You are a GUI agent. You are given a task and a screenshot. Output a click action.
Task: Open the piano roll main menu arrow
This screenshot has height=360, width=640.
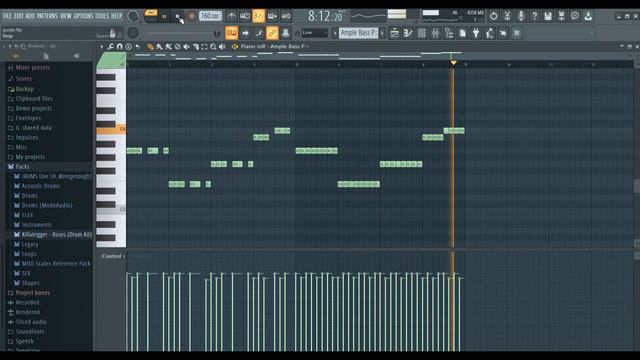click(x=102, y=47)
